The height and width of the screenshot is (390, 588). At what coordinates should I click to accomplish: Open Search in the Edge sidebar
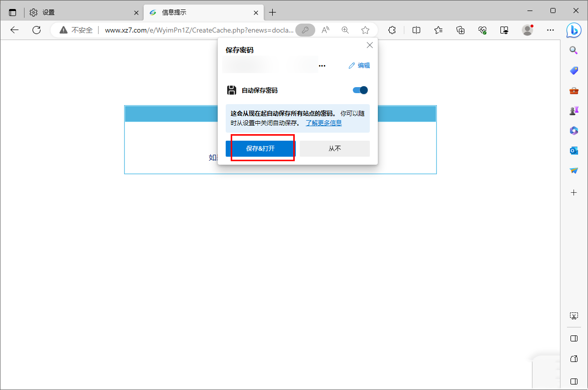574,50
